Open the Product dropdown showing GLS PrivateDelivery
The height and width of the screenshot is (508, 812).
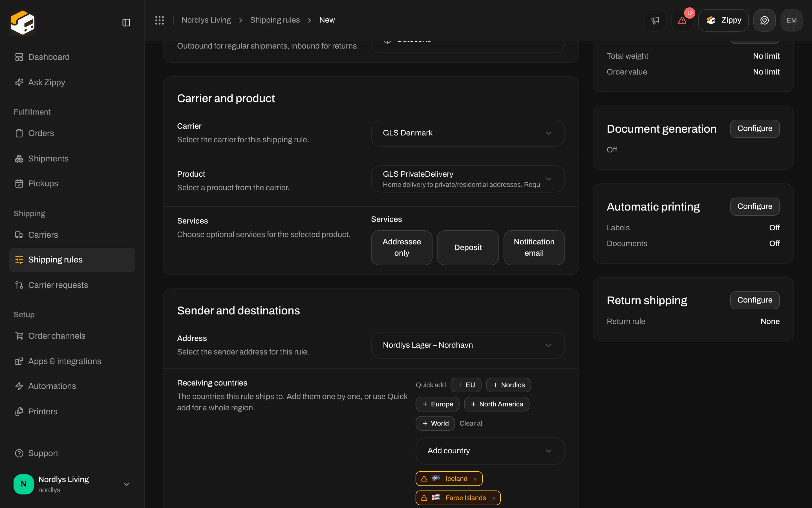click(468, 179)
